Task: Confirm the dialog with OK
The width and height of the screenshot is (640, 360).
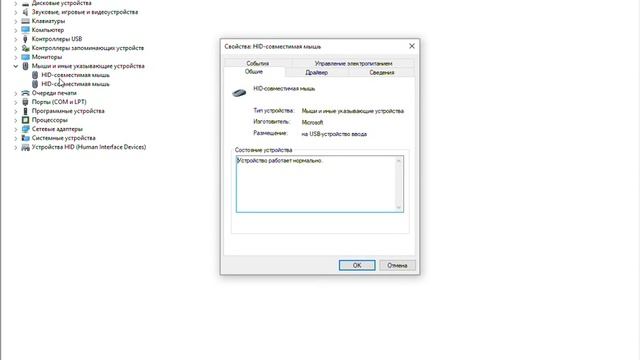Action: point(357,265)
